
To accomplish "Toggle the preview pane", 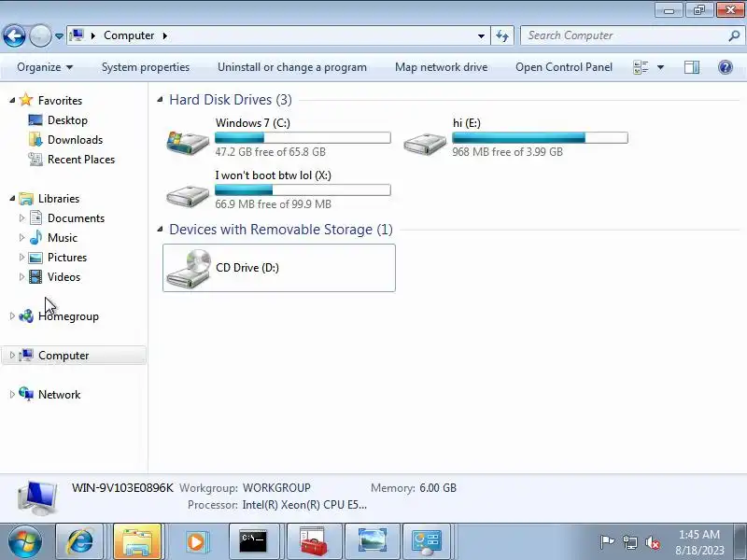I will click(x=691, y=67).
